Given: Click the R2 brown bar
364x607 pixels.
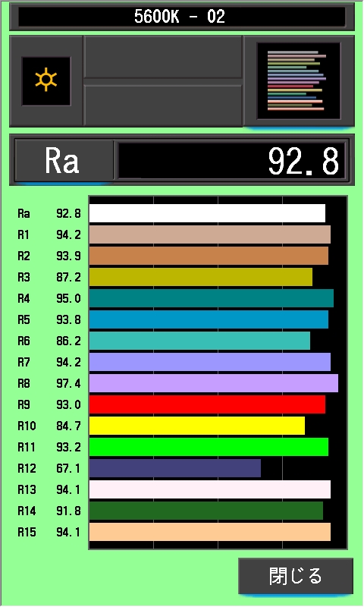Looking at the screenshot, I should click(209, 256).
